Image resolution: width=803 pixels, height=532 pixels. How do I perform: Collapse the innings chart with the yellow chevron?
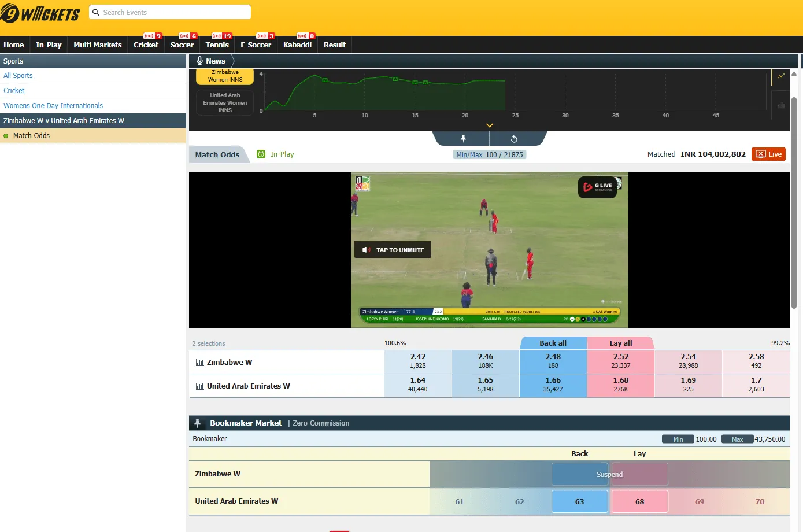(x=490, y=125)
